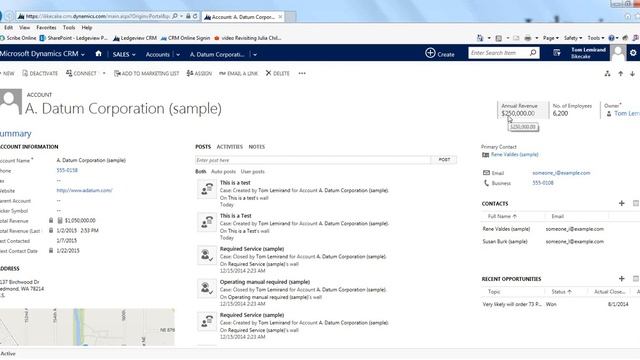
Task: Click calculator icon next to Total Revenue
Action: point(60,220)
